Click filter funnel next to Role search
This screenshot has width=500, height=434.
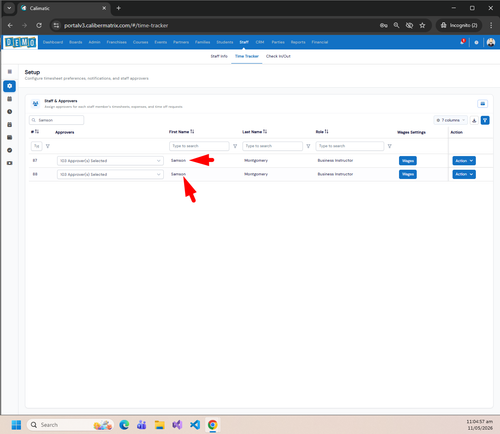point(389,146)
